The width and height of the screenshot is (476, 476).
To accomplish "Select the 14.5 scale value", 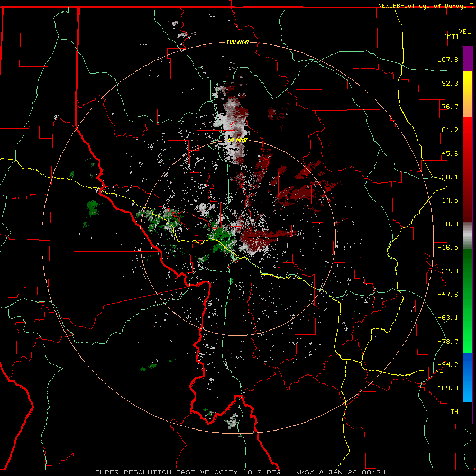I will tap(450, 200).
